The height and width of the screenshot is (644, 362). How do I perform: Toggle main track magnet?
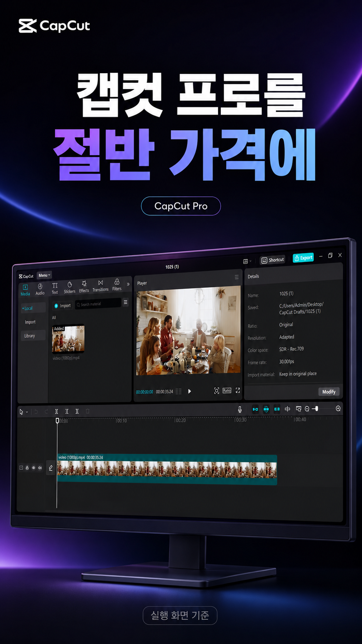click(255, 409)
